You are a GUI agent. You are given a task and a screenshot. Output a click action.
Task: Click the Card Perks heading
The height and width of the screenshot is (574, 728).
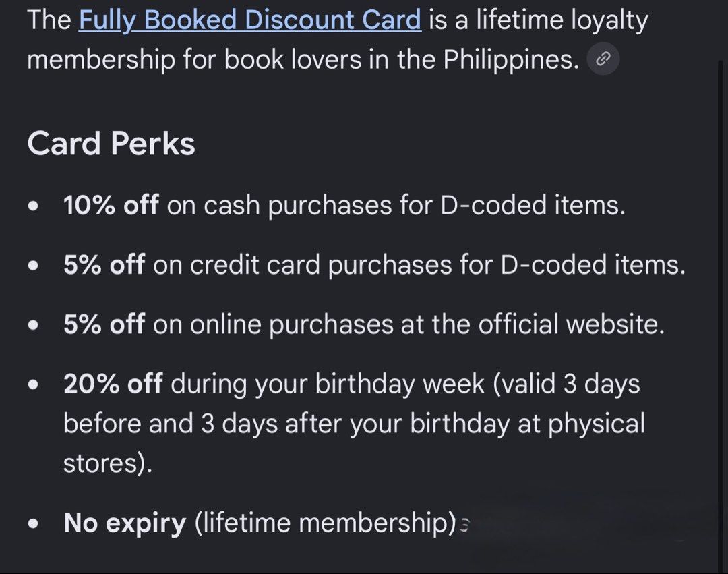pyautogui.click(x=111, y=143)
